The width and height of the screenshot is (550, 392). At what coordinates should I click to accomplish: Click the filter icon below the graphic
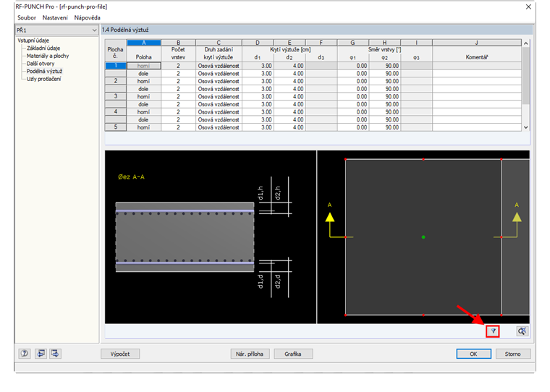click(493, 331)
